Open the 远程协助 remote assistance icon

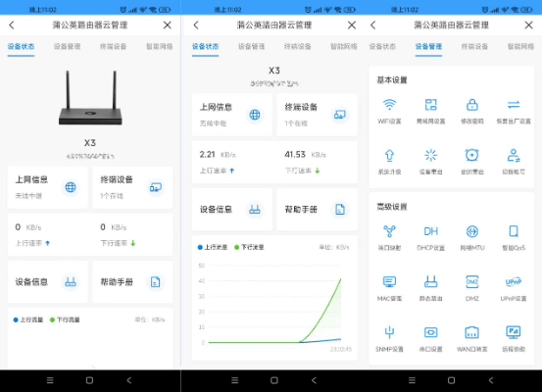514,332
